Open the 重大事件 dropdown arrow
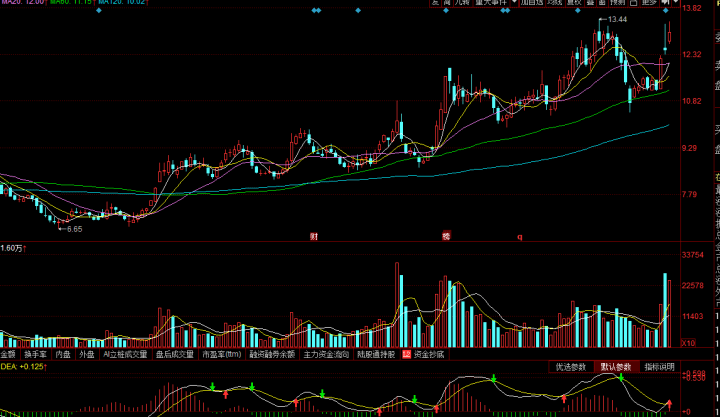Screen dimensions: 720x417 (x=513, y=3)
